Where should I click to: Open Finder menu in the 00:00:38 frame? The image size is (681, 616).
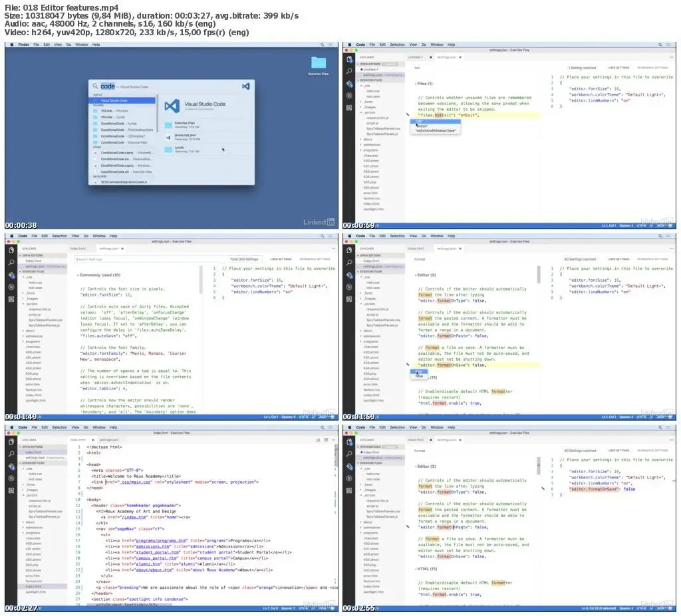pos(23,45)
